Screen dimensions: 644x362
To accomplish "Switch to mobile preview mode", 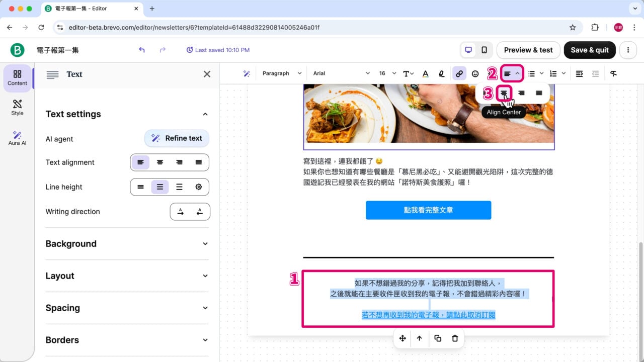I will tap(485, 50).
